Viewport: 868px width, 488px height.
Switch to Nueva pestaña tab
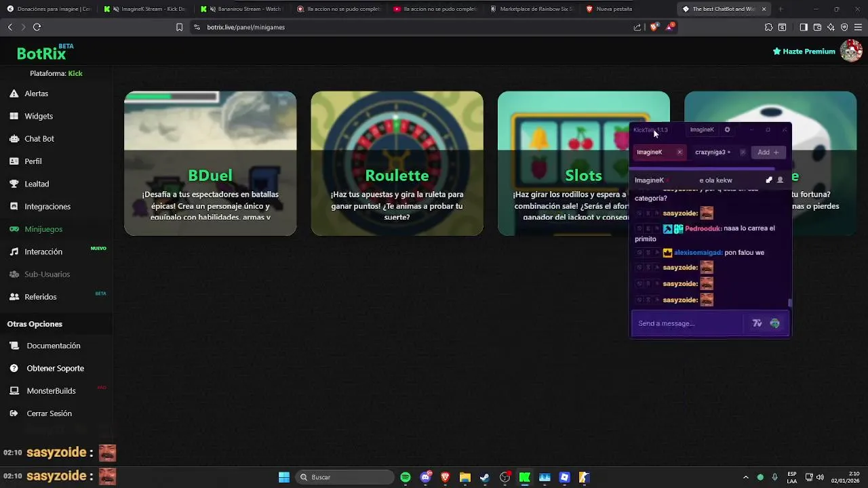pos(627,9)
